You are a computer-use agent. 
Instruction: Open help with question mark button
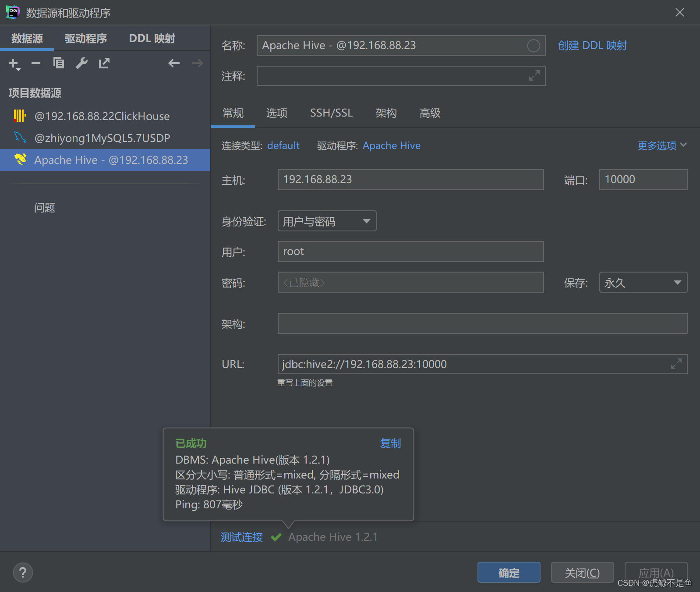(23, 572)
